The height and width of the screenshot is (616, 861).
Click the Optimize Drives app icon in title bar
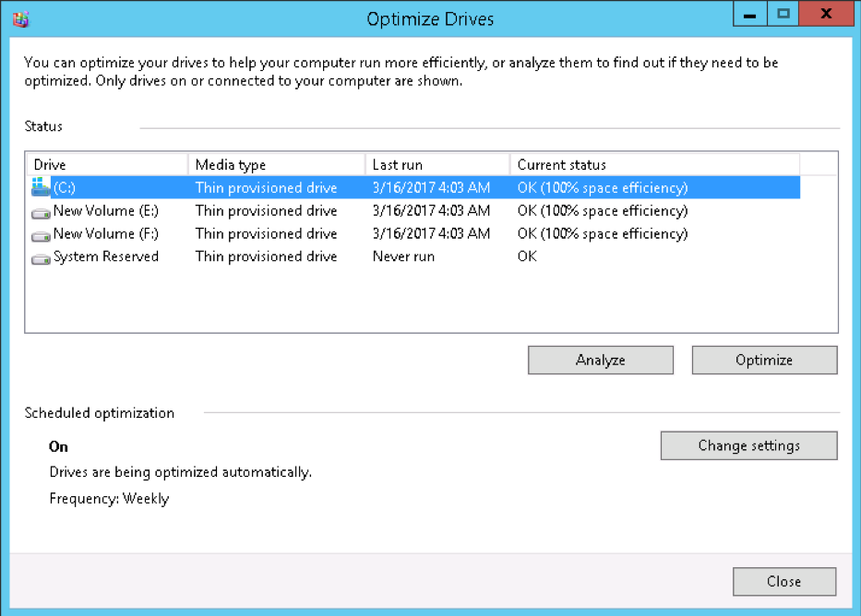pos(20,18)
